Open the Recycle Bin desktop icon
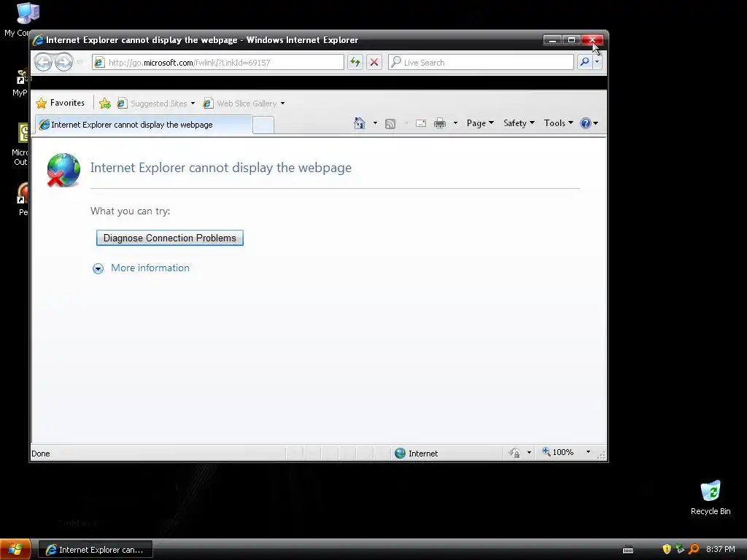The height and width of the screenshot is (560, 747). click(711, 498)
